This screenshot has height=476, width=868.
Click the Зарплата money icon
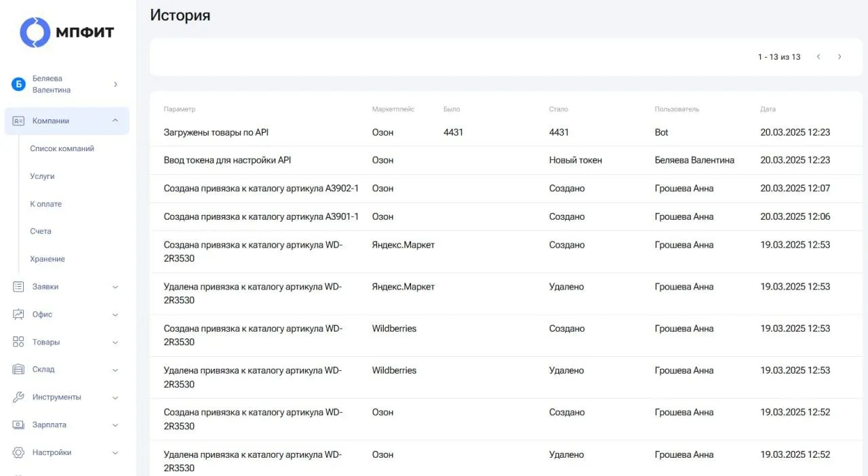pyautogui.click(x=18, y=425)
